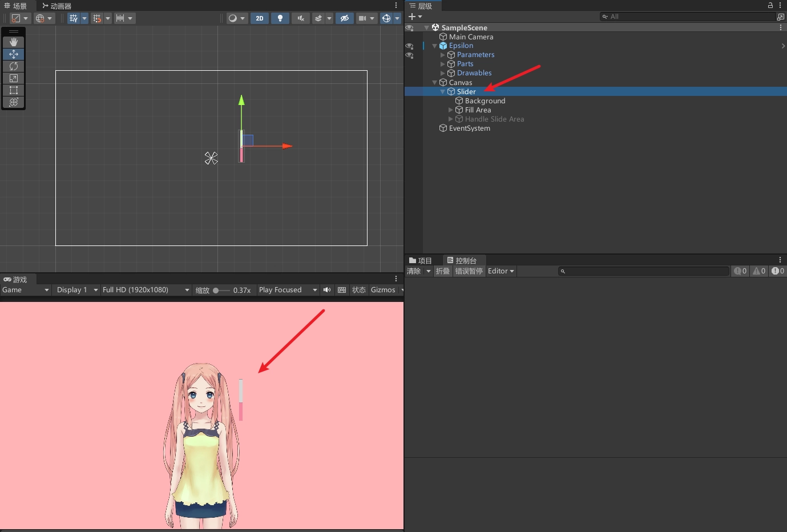Open the scene draw mode sphere icon

point(233,18)
